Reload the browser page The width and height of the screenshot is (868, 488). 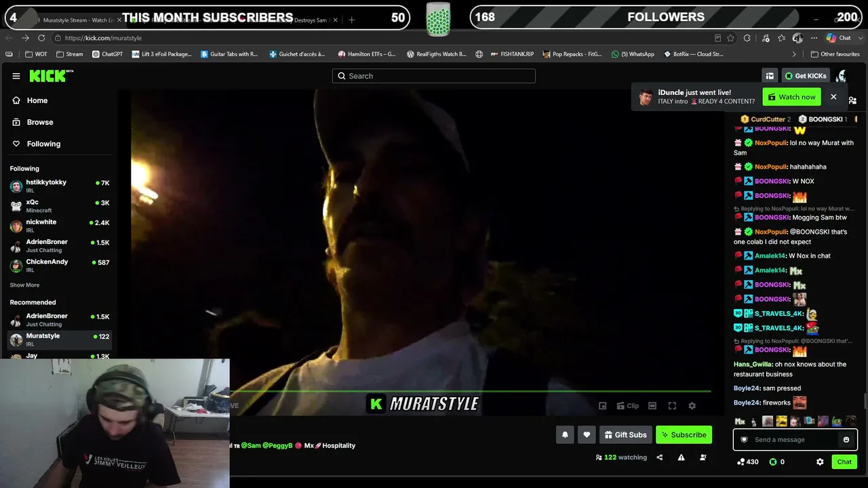point(41,38)
